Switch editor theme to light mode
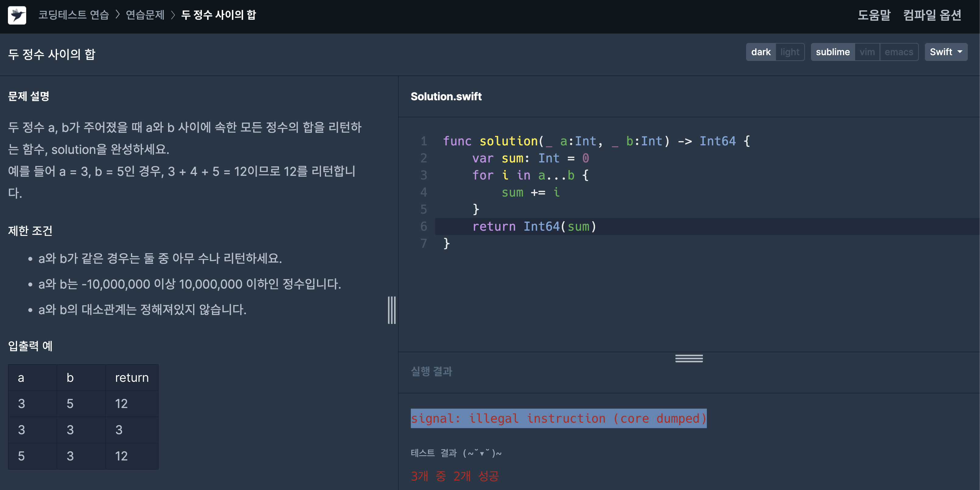 (x=790, y=52)
